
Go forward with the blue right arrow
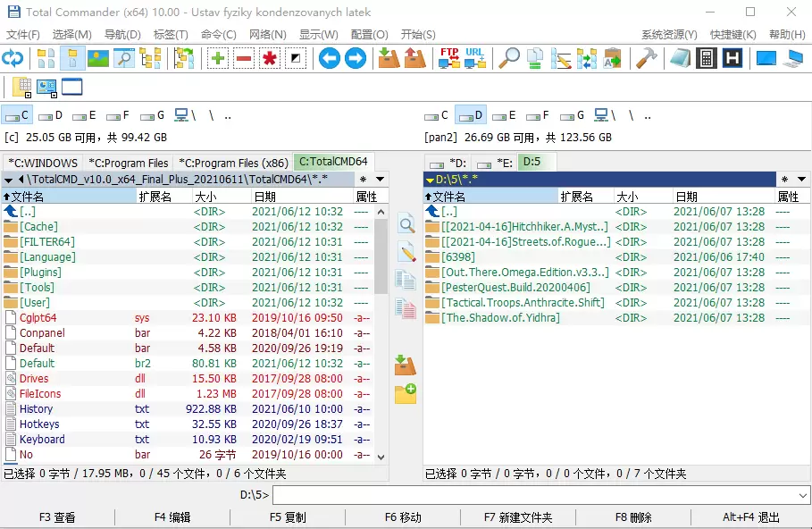tap(356, 58)
